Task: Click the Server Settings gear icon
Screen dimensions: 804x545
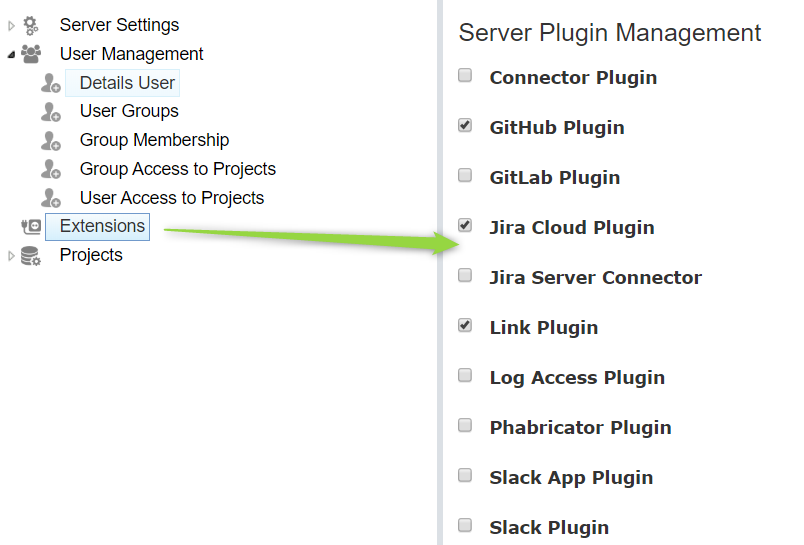Action: pyautogui.click(x=31, y=25)
